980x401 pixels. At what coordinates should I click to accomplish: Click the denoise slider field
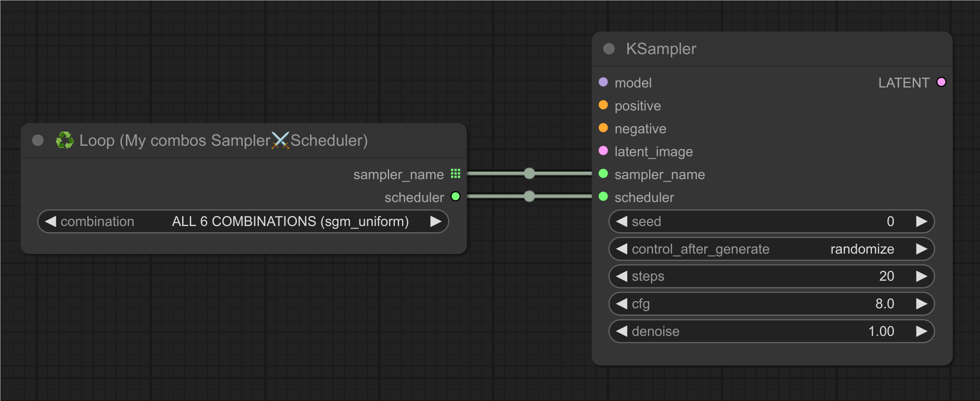pos(771,332)
